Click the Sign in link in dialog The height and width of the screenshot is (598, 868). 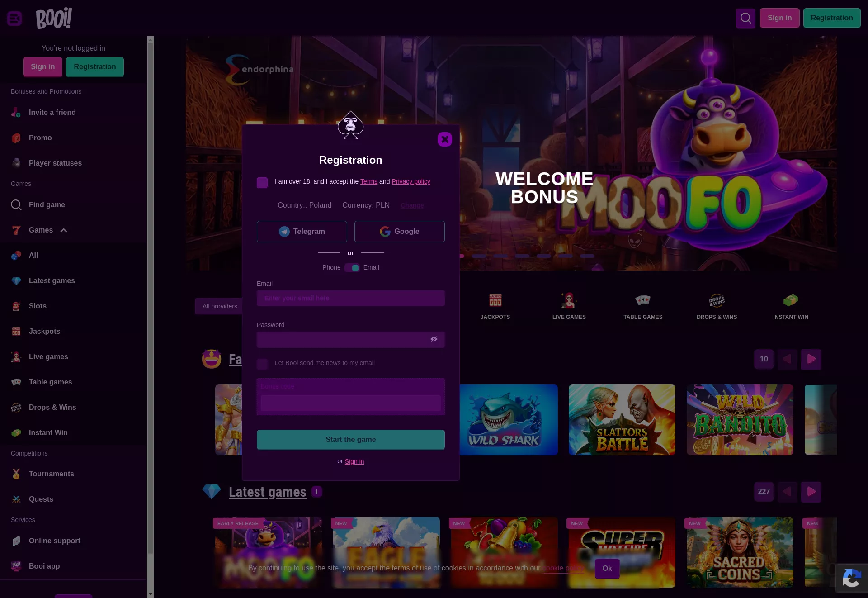(x=354, y=461)
